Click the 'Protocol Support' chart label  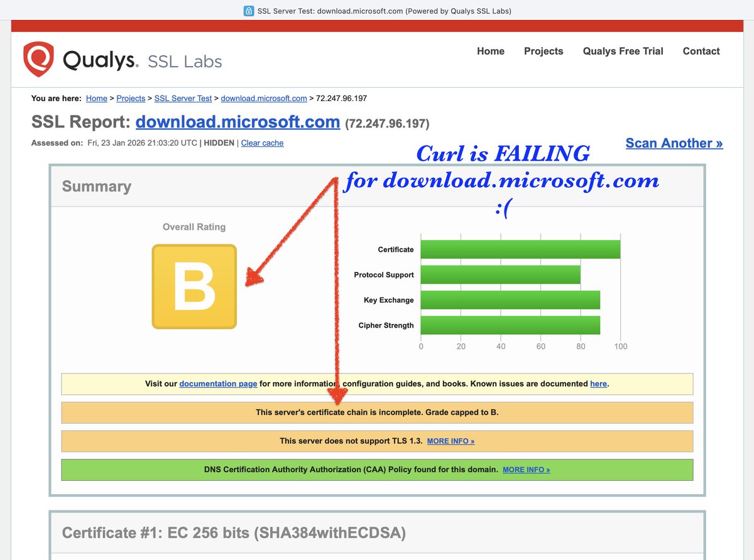tap(384, 275)
